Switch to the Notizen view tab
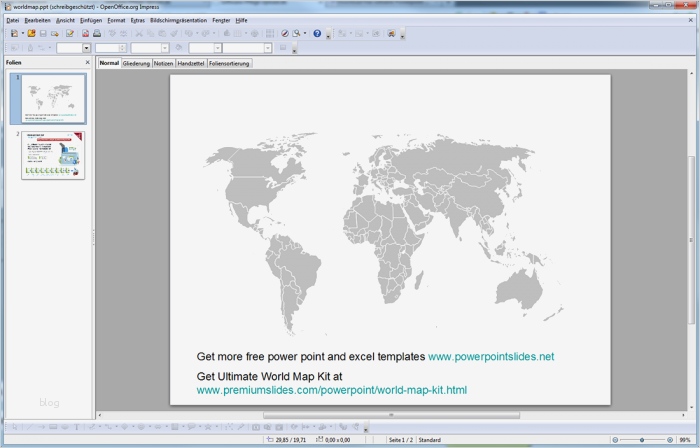Image resolution: width=700 pixels, height=448 pixels. point(163,63)
